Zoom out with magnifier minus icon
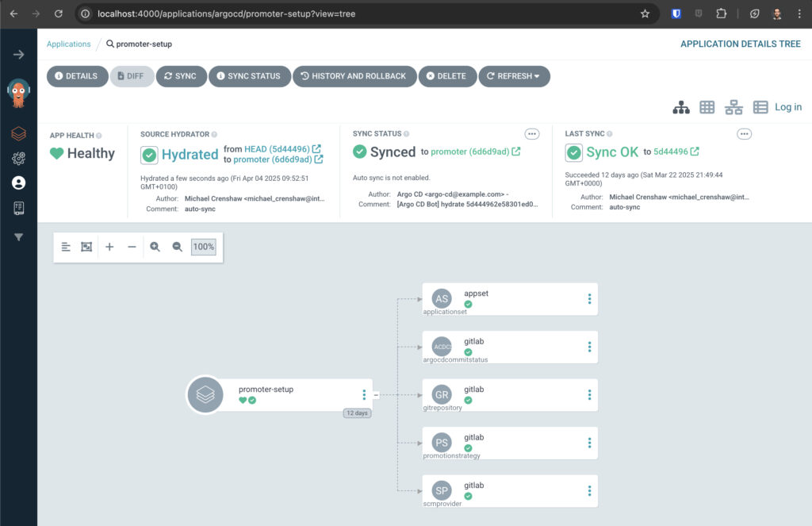The image size is (812, 526). point(177,247)
